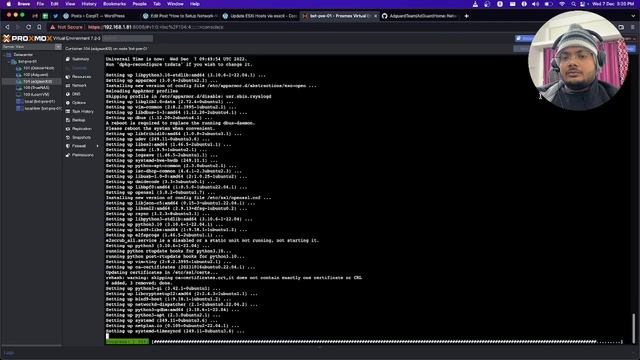This screenshot has width=640, height=360.
Task: Click the menu bar date and time
Action: (x=613, y=4)
